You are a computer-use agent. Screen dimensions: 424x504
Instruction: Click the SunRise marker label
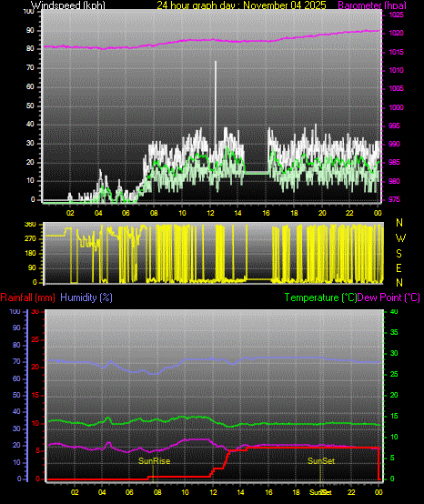point(155,461)
